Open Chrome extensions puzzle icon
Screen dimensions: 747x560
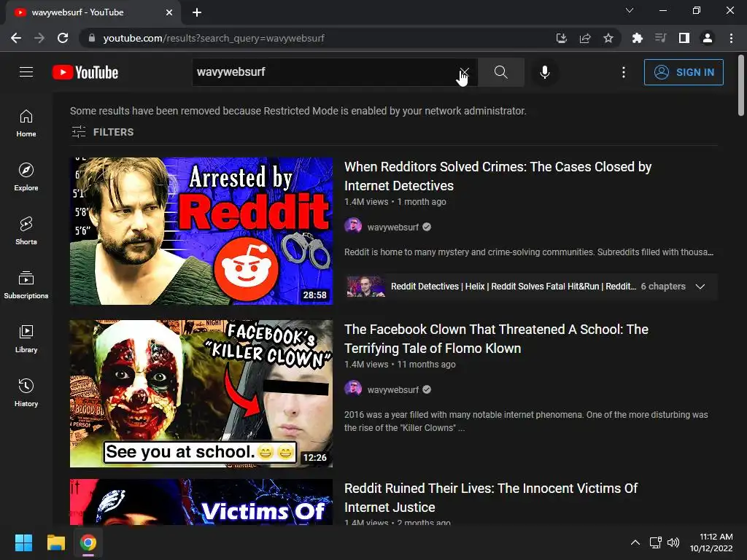637,38
